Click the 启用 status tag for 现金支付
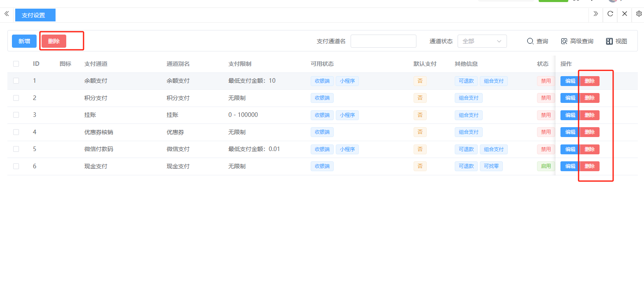This screenshot has width=644, height=300. 546,166
